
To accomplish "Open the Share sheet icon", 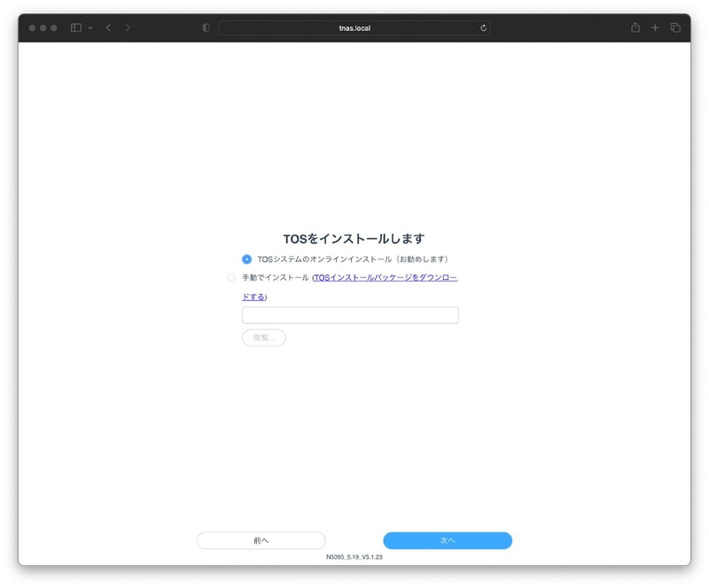I will click(x=635, y=27).
